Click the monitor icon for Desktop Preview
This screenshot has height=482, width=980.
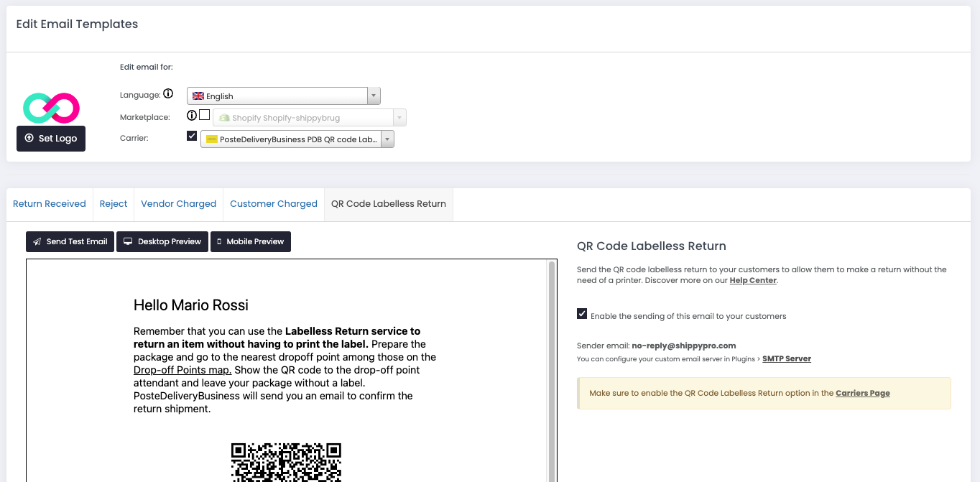[126, 241]
